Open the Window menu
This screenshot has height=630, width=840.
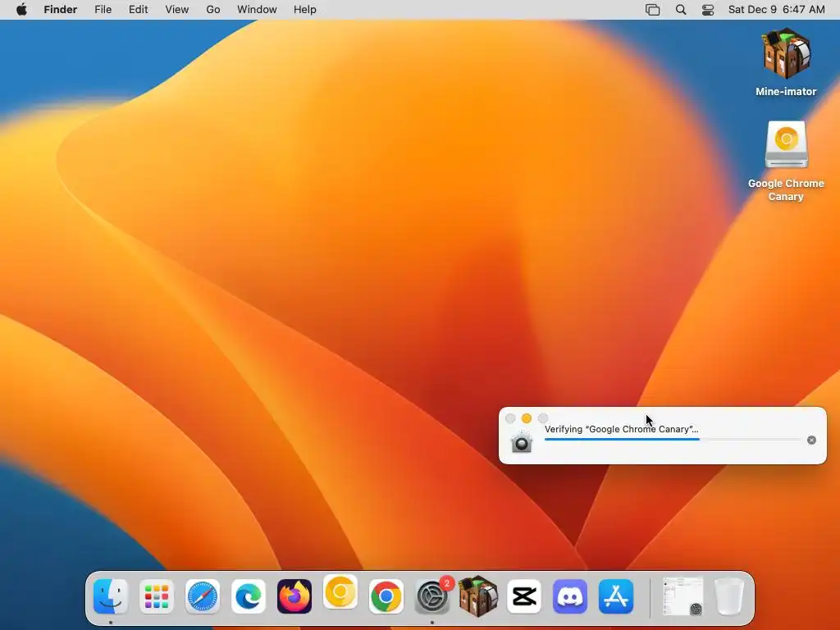point(257,10)
